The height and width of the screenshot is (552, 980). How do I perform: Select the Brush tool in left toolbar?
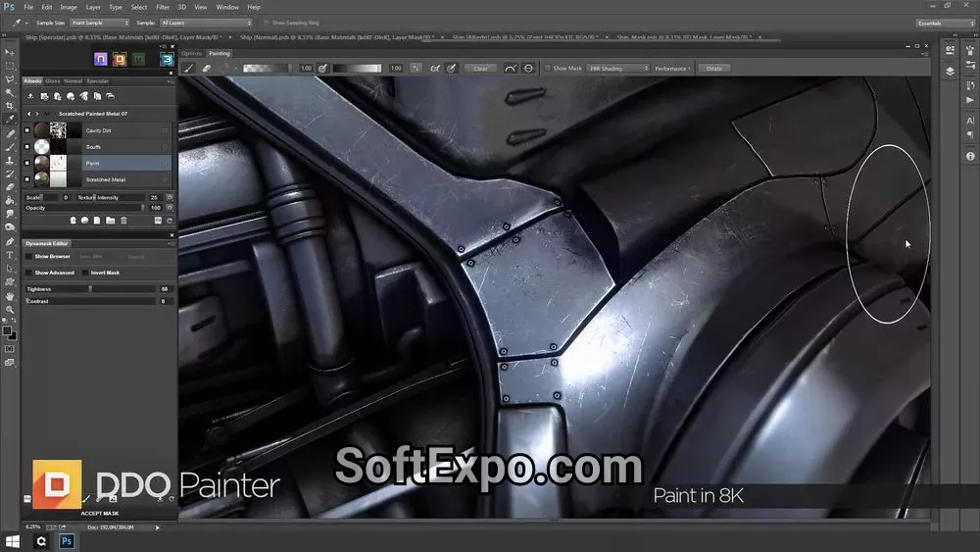(x=10, y=147)
